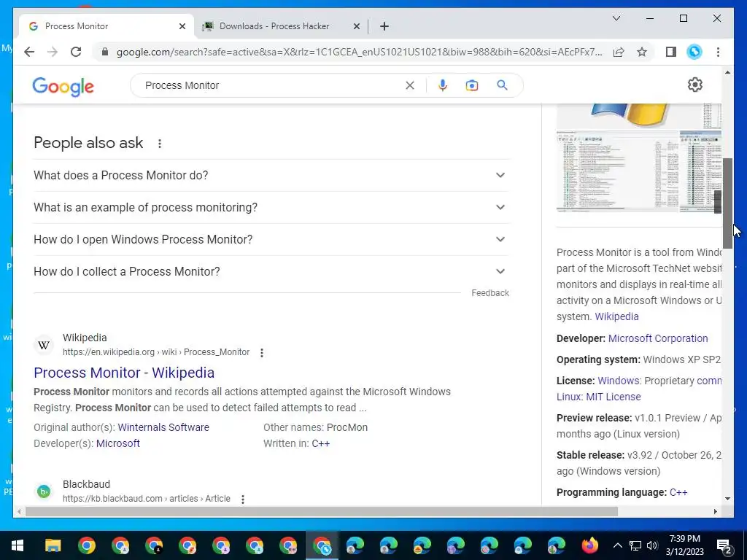Viewport: 747px width, 560px height.
Task: Go back to the previous page
Action: coord(29,52)
